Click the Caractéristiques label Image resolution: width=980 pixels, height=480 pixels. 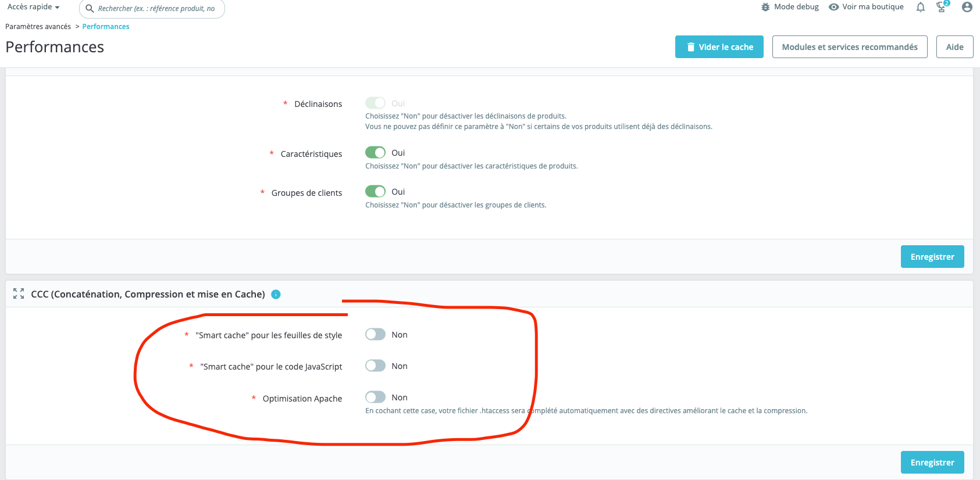[x=311, y=154]
